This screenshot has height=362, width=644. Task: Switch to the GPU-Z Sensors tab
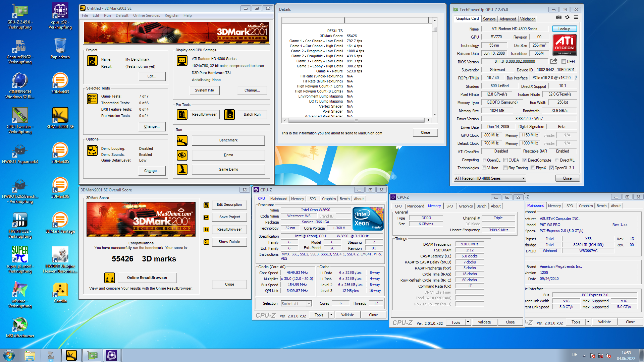tap(489, 19)
